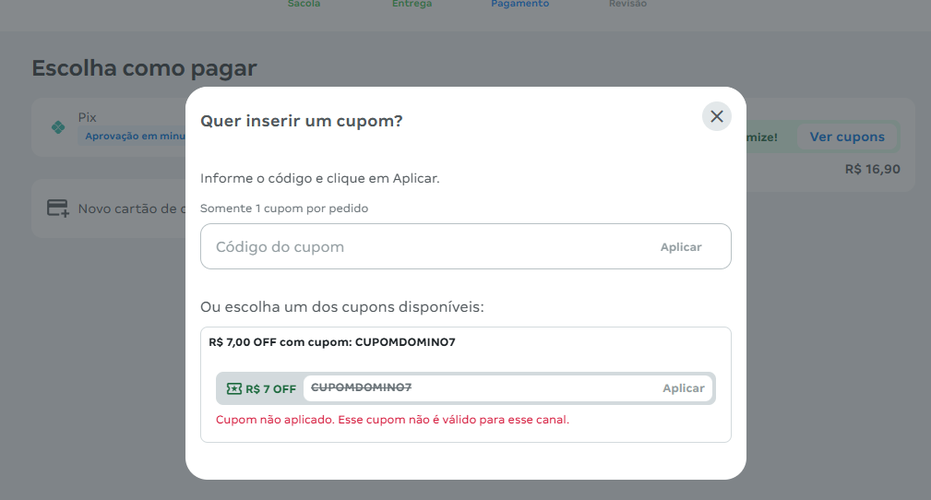931x500 pixels.
Task: Click the new credit card icon
Action: coord(58,208)
